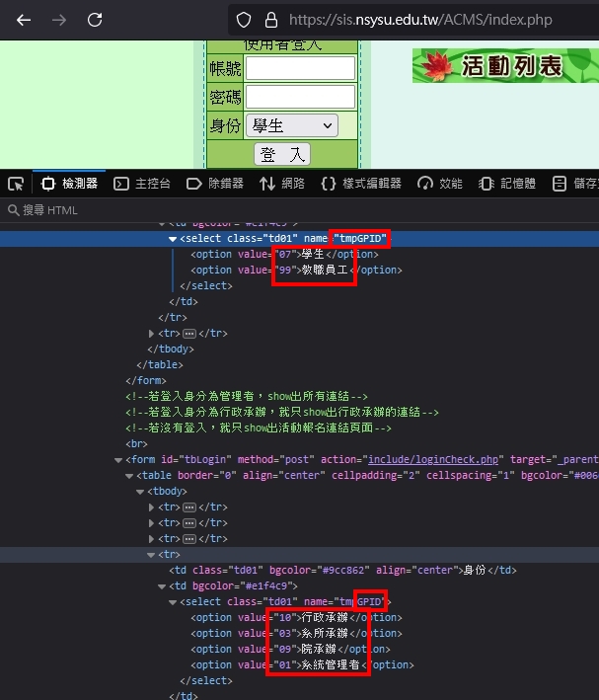Select the comment 若登入身分為行政承辦 line
Image resolution: width=599 pixels, height=700 pixels.
click(282, 412)
